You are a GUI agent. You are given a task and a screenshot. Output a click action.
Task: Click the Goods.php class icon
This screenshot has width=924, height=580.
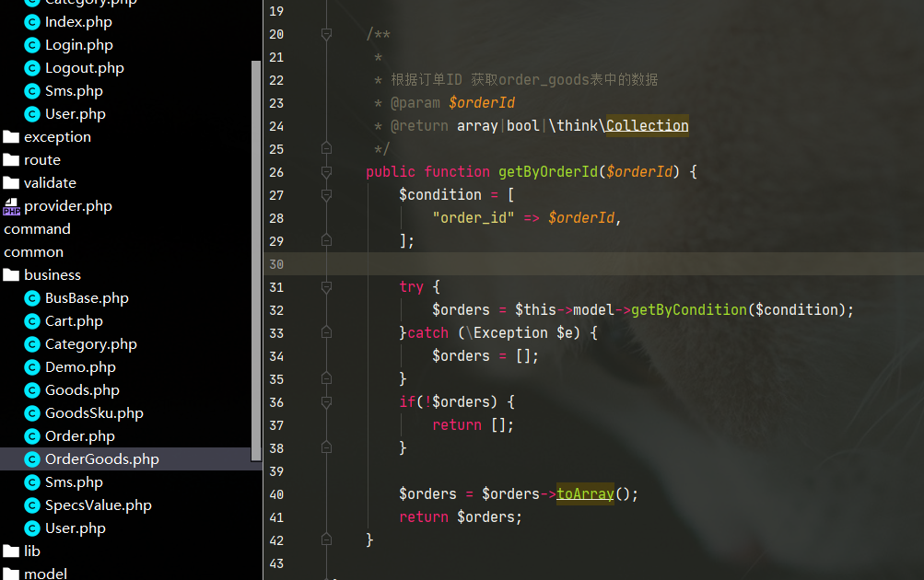click(x=32, y=390)
